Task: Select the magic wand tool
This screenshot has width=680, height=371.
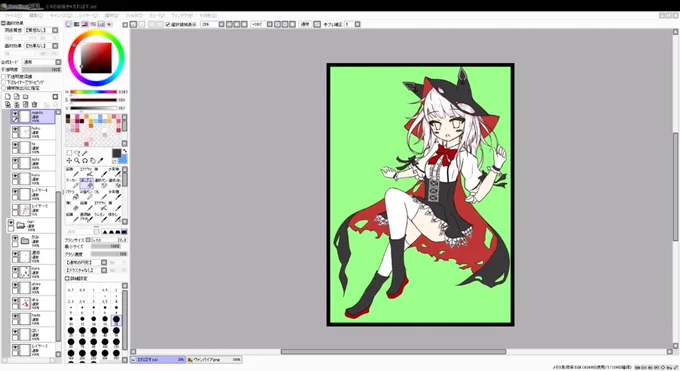Action: [85, 153]
